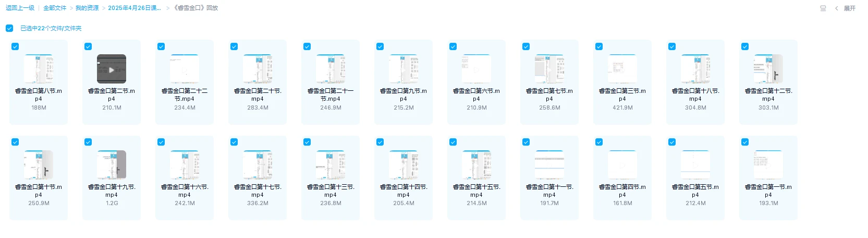Open the 2025年4月26日课... breadcrumb folder
Screen dimensions: 868x238
[135, 8]
